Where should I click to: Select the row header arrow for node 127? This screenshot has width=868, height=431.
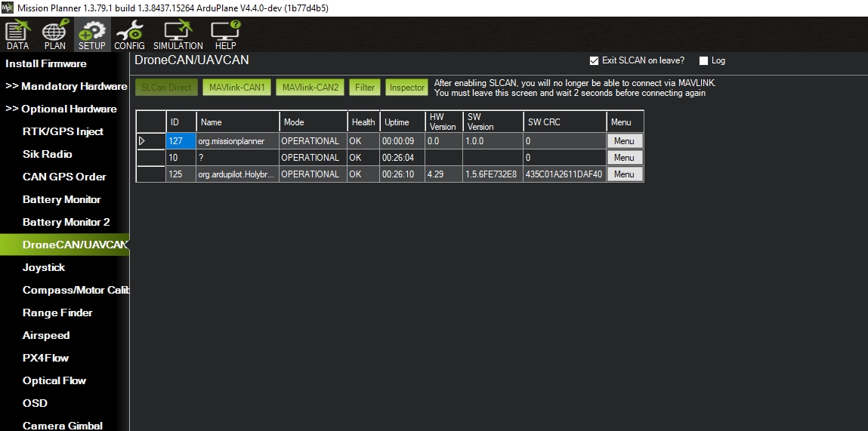click(x=151, y=141)
